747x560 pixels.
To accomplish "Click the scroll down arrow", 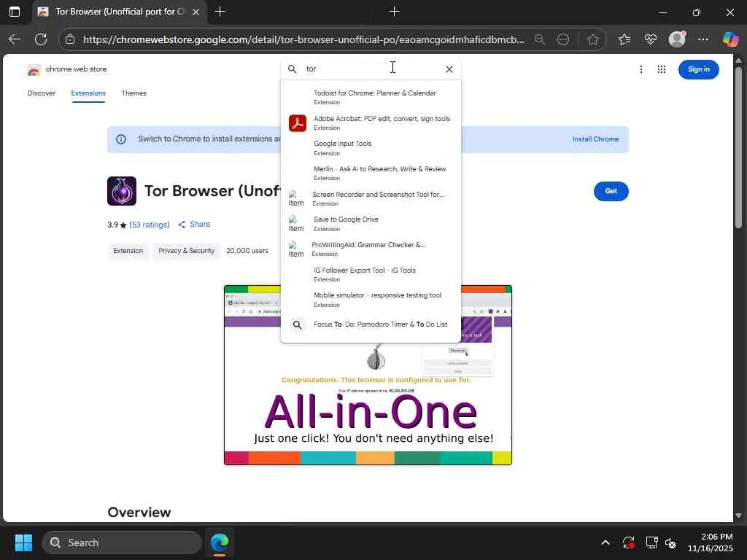I will [x=738, y=516].
